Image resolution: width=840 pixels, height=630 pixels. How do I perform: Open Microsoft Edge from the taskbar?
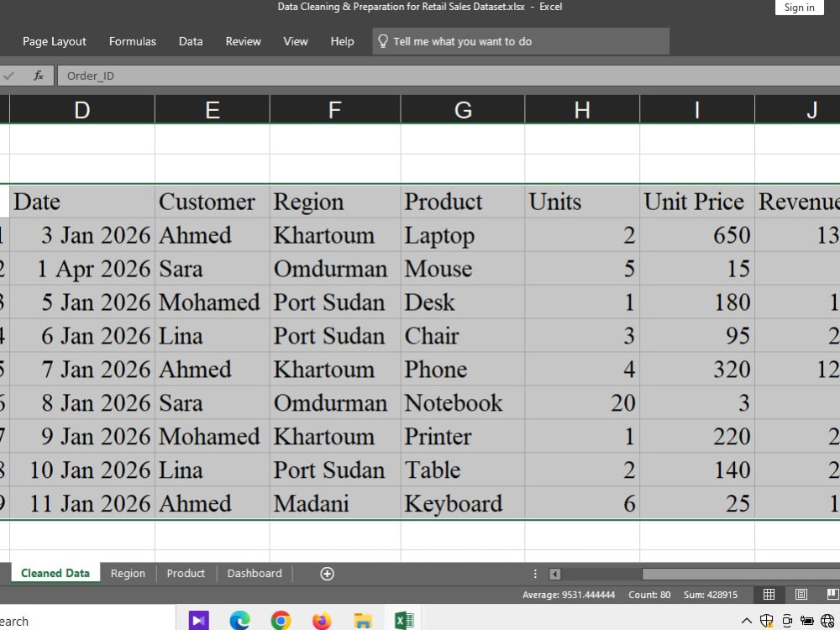click(239, 621)
